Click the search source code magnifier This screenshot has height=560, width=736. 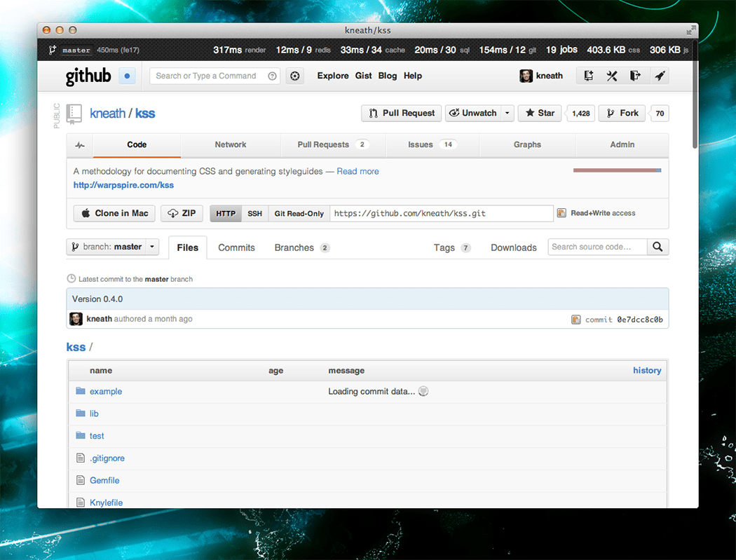tap(657, 247)
